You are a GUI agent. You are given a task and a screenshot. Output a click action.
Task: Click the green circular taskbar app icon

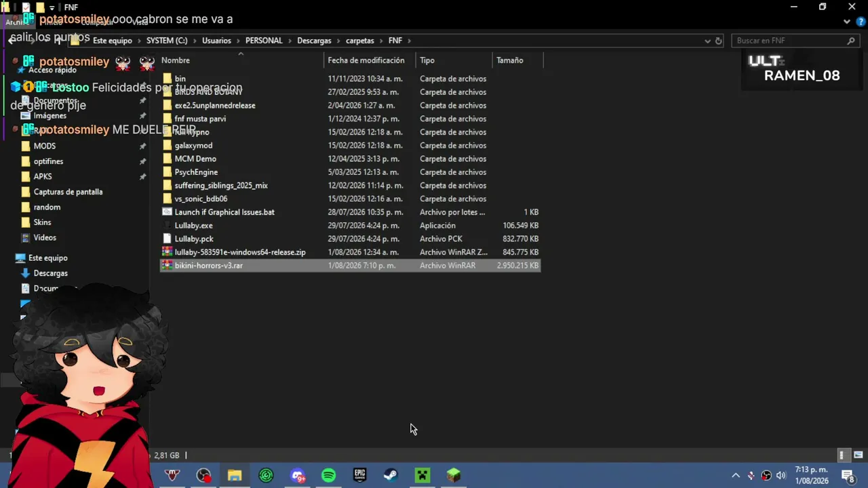coord(266,475)
